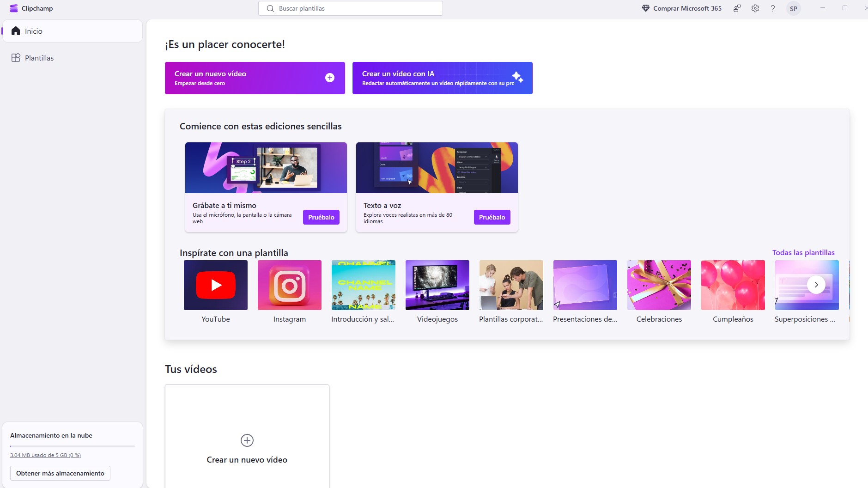This screenshot has height=488, width=868.
Task: Click Obtener más almacenamiento button
Action: point(60,473)
